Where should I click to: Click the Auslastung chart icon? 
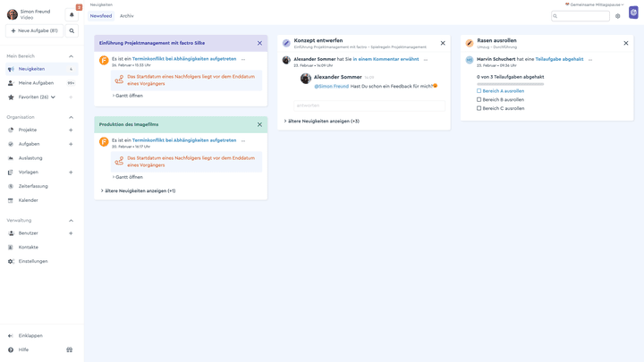(x=11, y=158)
